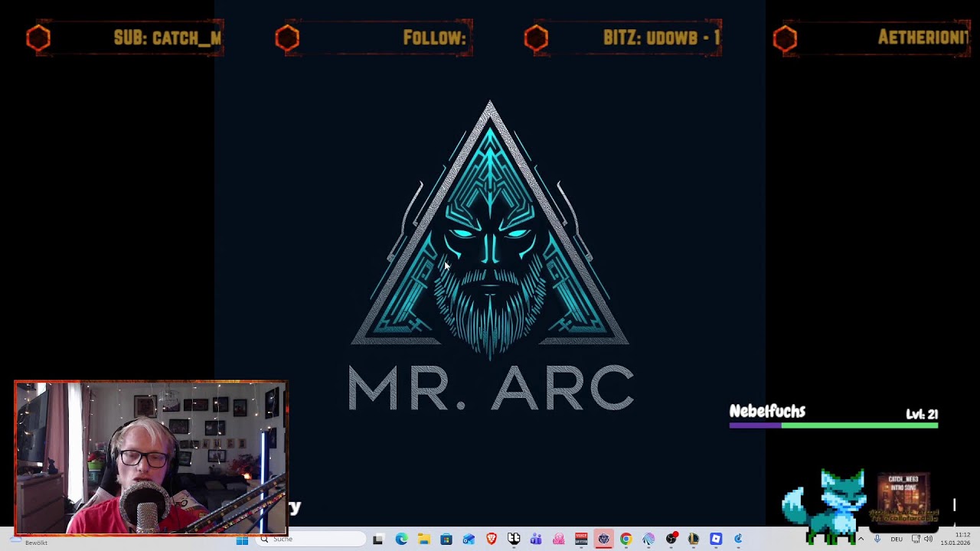Switch to OBS Studio in taskbar
980x551 pixels.
tap(671, 540)
